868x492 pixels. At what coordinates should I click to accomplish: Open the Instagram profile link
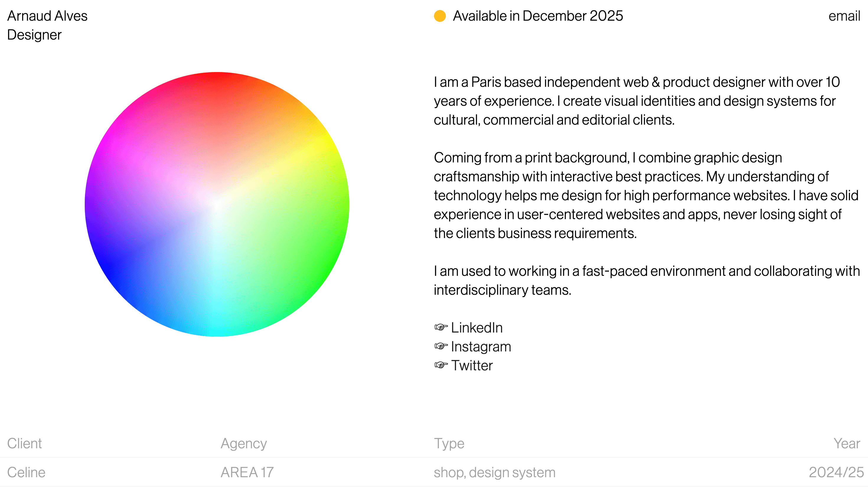point(481,346)
